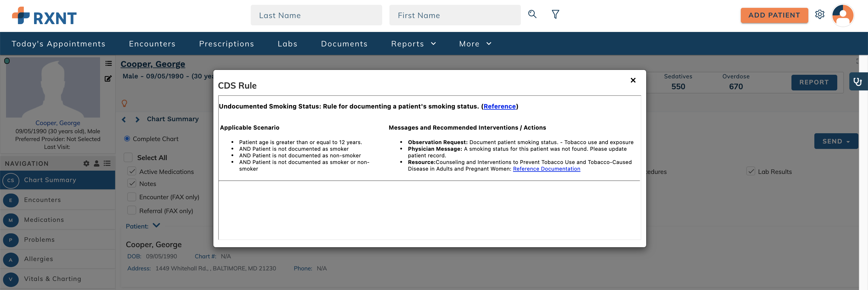
Task: Open the Labs menu
Action: [x=288, y=44]
